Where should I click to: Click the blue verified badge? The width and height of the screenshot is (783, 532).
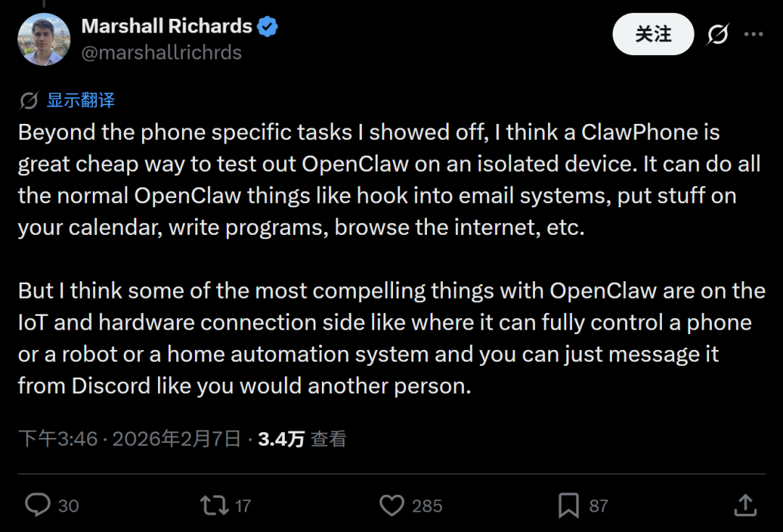[x=268, y=27]
